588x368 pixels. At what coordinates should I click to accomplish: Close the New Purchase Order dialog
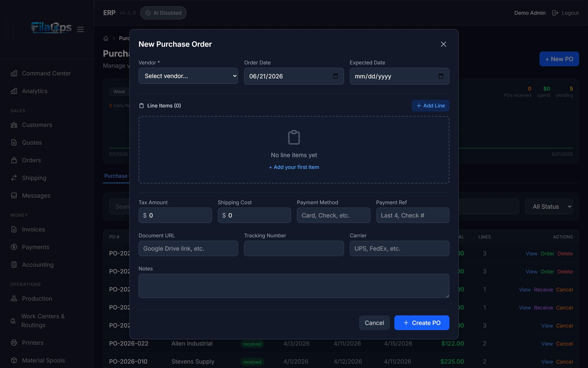(x=443, y=44)
